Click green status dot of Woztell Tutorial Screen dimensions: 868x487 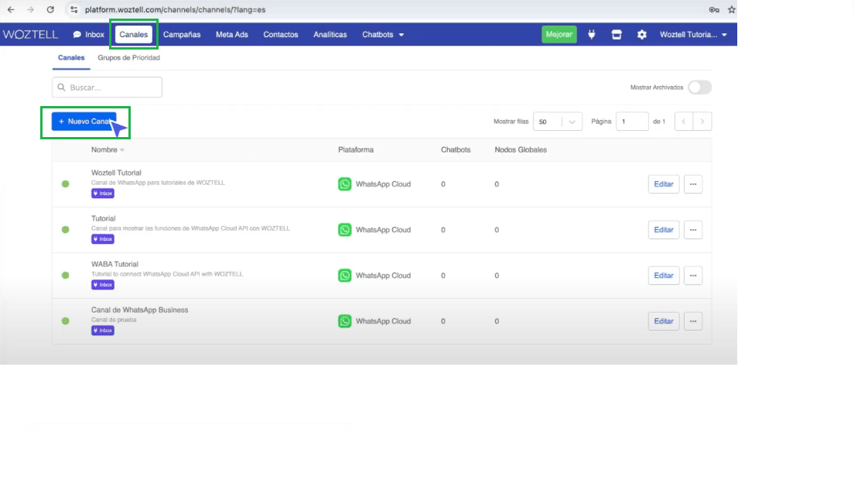pyautogui.click(x=65, y=184)
